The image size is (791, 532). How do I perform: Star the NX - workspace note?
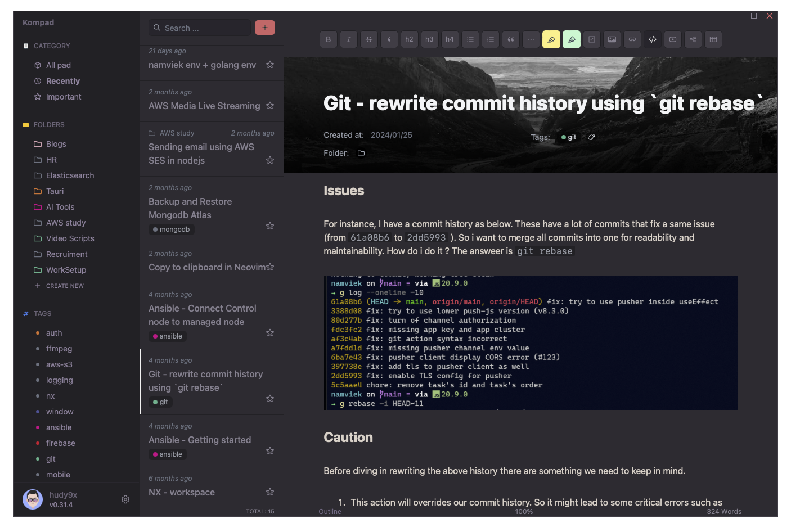(x=270, y=492)
